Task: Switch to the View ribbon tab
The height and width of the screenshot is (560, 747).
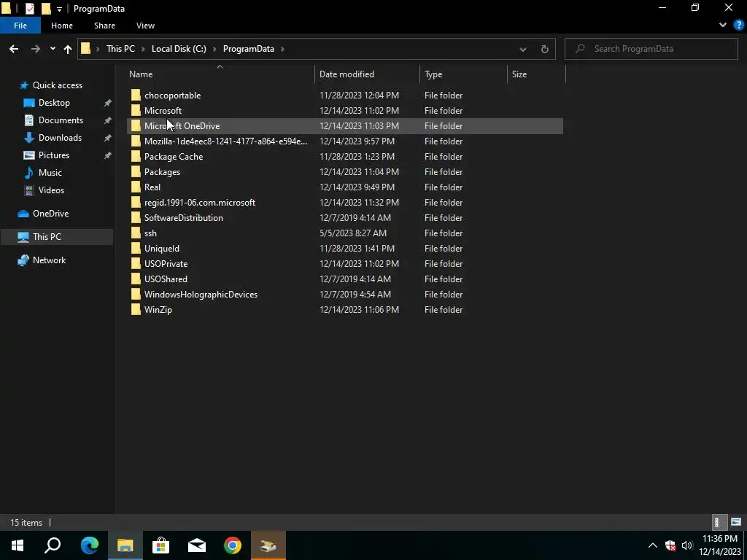Action: pos(145,26)
